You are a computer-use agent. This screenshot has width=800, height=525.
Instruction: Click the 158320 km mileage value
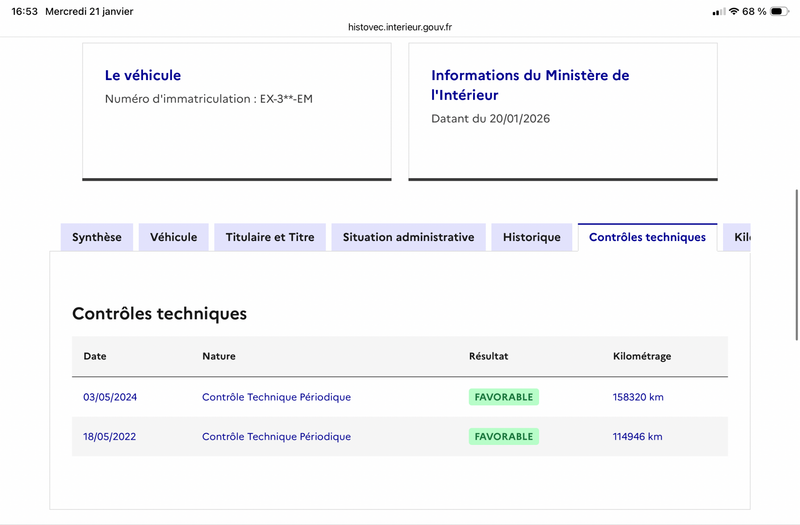pyautogui.click(x=638, y=397)
